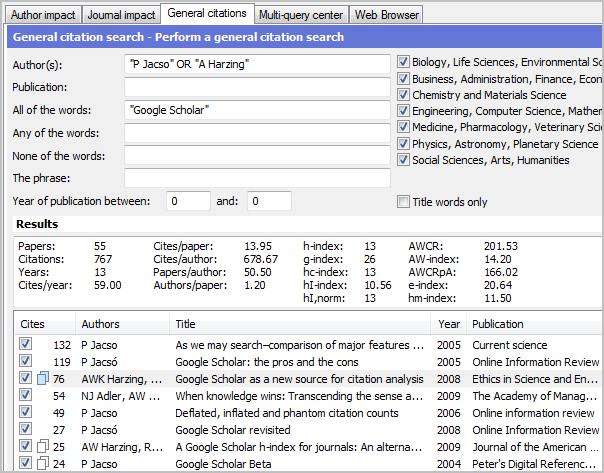Select title 'As we may search–comparison of major features'
The image size is (604, 473).
pyautogui.click(x=300, y=345)
